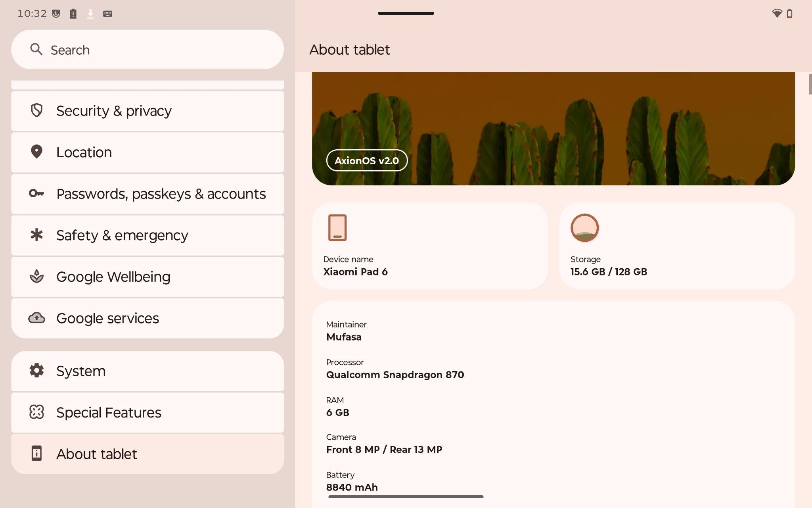812x508 pixels.
Task: Open Passwords, passkeys & accounts
Action: click(147, 194)
